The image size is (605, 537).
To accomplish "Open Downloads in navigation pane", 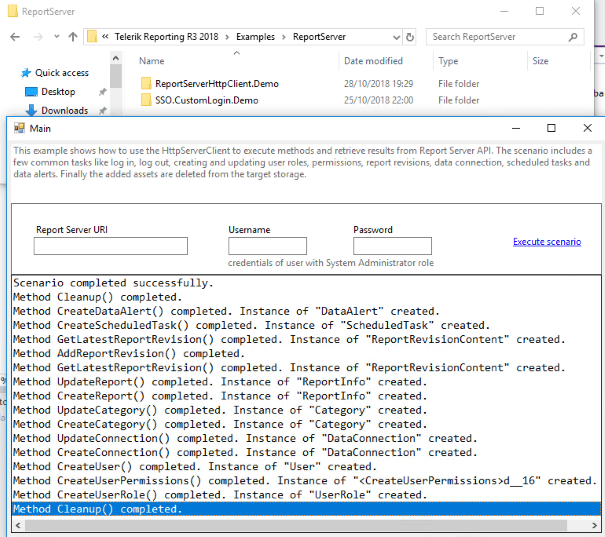I will [64, 111].
